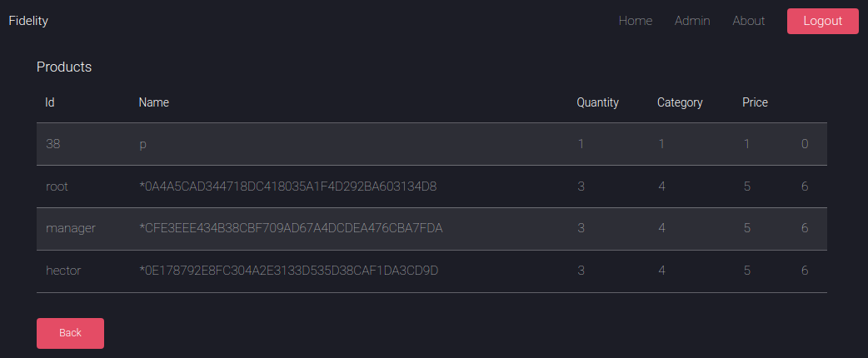Click the Name column header
The width and height of the screenshot is (868, 358).
(x=154, y=102)
